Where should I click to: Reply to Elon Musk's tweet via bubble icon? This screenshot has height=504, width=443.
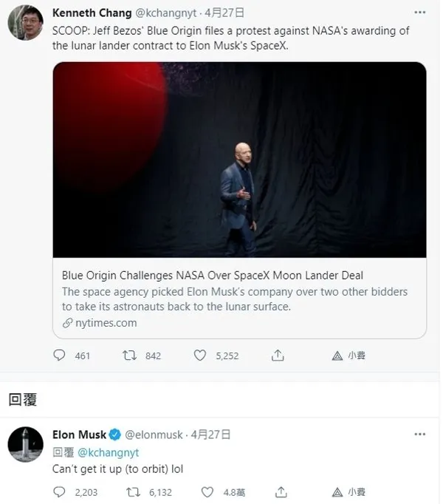pos(59,491)
